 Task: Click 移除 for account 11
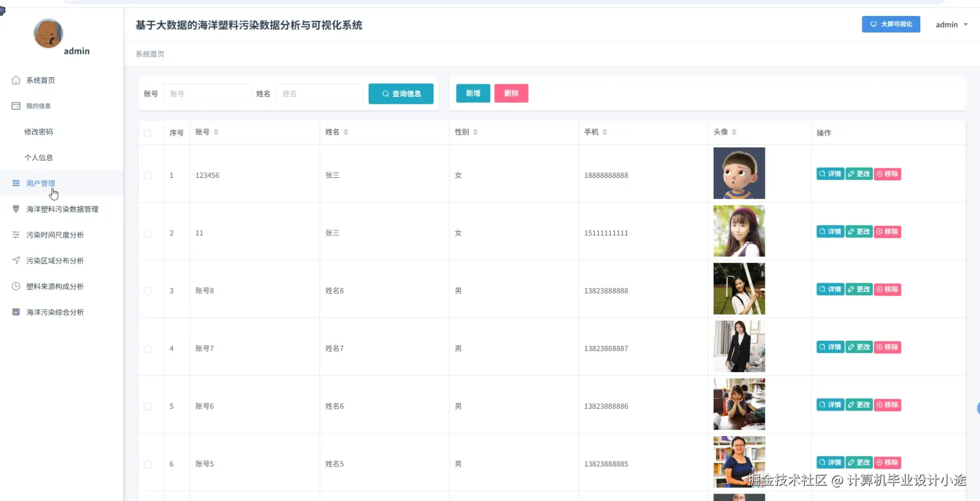tap(888, 232)
